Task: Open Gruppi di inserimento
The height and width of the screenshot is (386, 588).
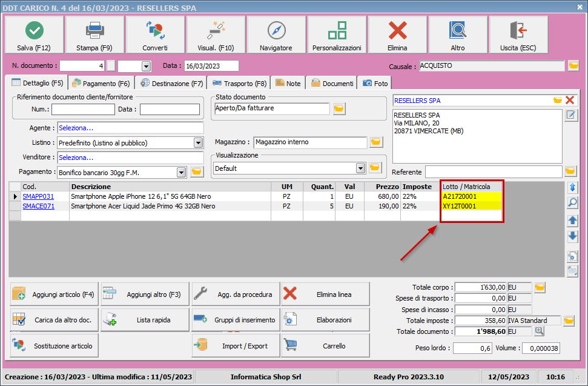Action: point(236,319)
